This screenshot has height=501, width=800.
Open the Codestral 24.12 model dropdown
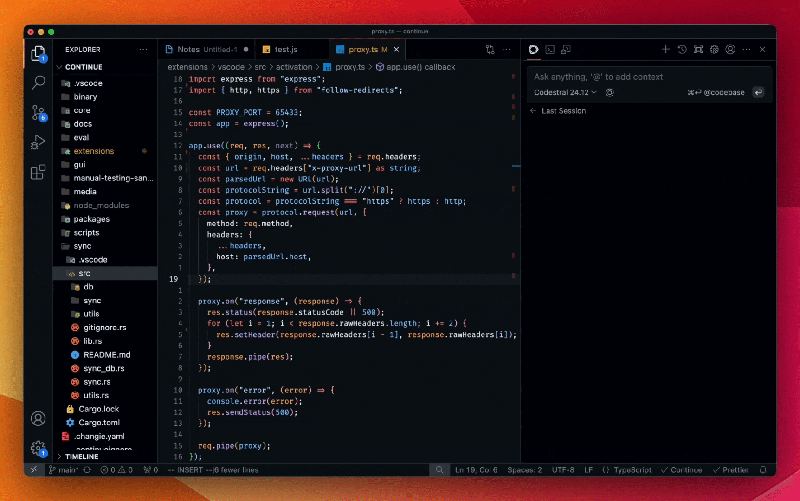565,93
